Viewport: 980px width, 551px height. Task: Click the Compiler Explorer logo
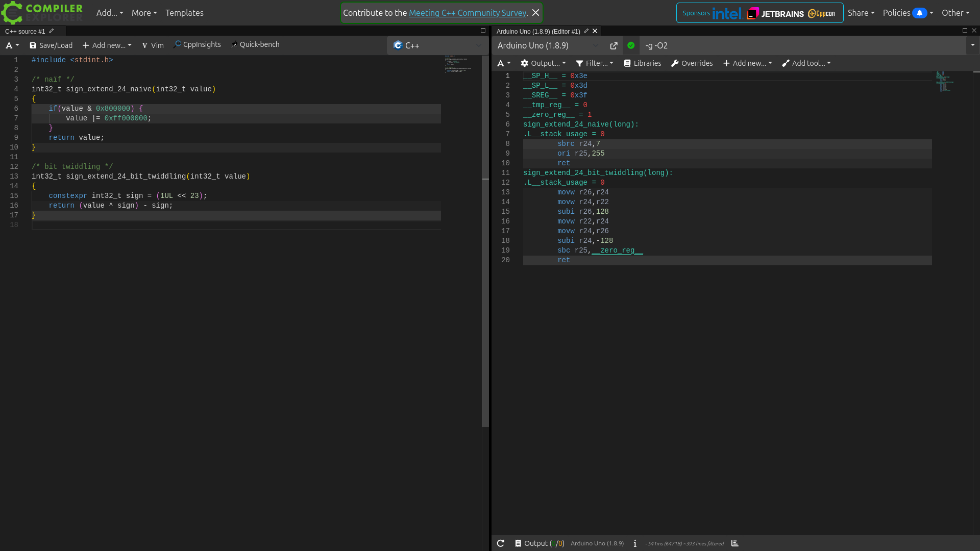click(42, 13)
